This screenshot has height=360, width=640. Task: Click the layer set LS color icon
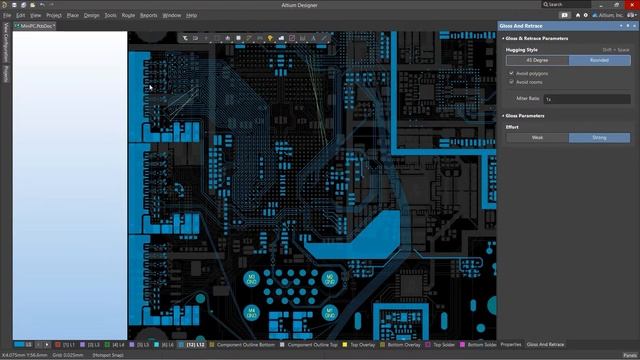pyautogui.click(x=19, y=345)
